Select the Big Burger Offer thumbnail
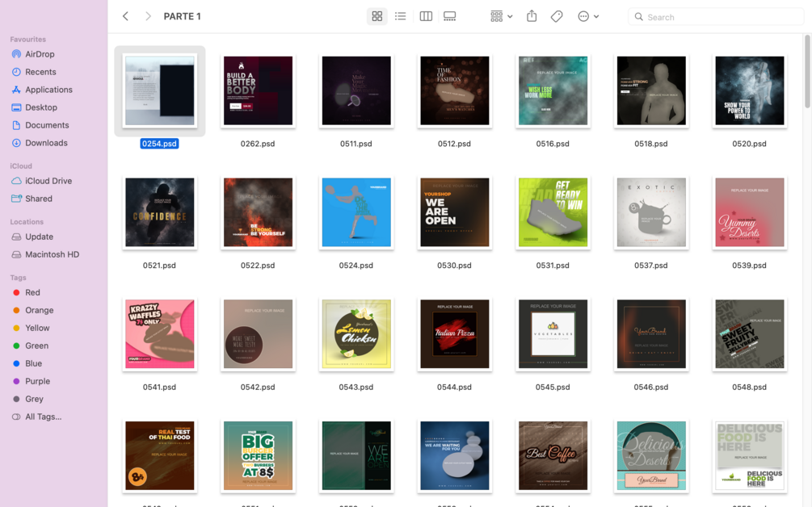Screen dimensions: 812x507 click(258, 455)
